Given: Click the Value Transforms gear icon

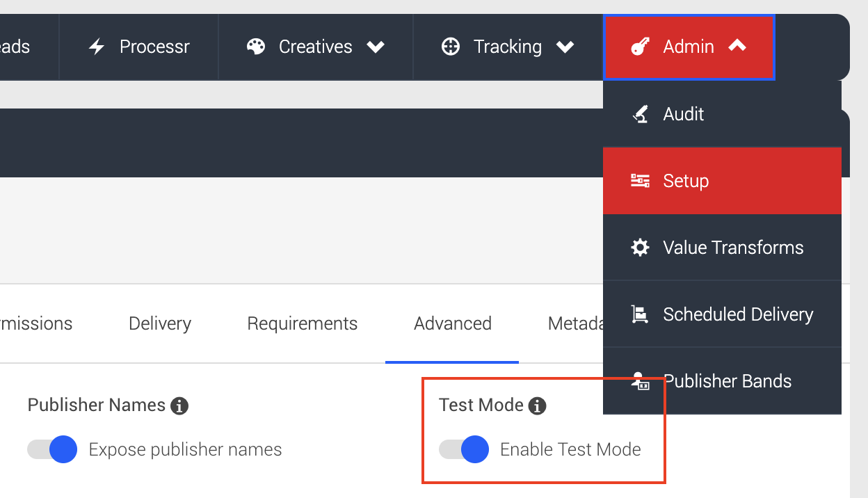Looking at the screenshot, I should tap(640, 248).
